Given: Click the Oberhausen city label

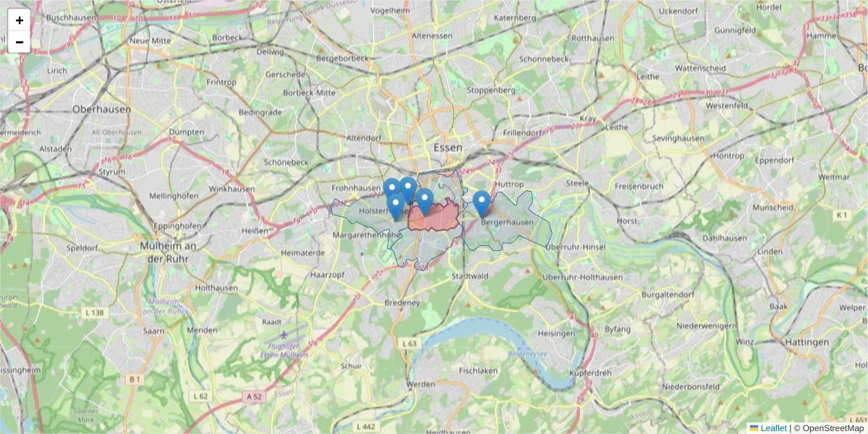Looking at the screenshot, I should 102,109.
